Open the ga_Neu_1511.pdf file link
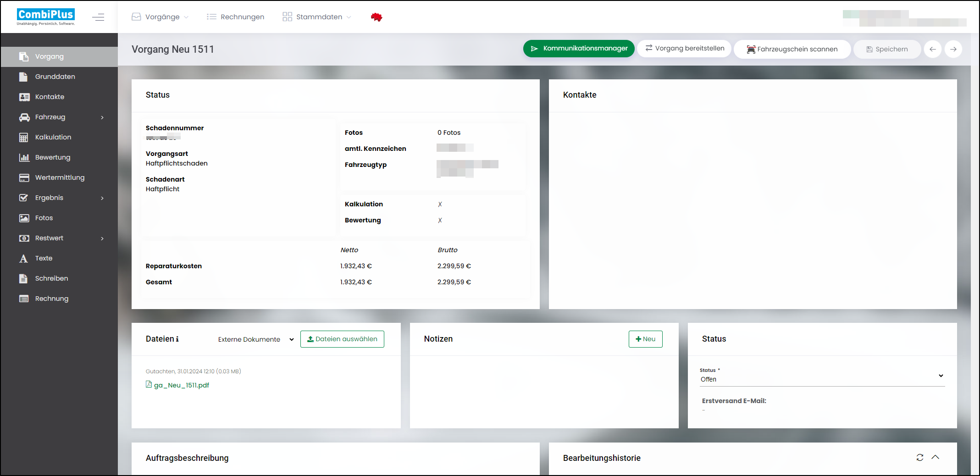Viewport: 980px width, 476px height. tap(181, 385)
